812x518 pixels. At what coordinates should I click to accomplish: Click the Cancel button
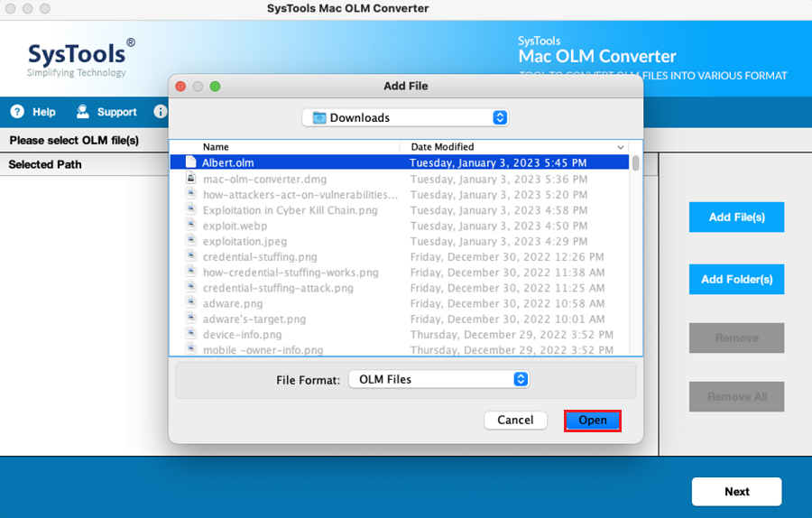coord(515,421)
